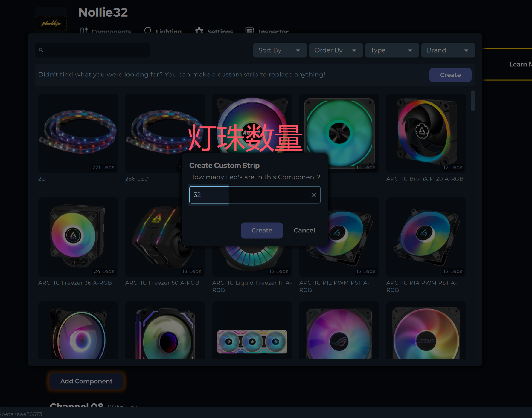Select the triple-fan graphics card thumbnail
This screenshot has height=418, width=532.
pyautogui.click(x=252, y=330)
